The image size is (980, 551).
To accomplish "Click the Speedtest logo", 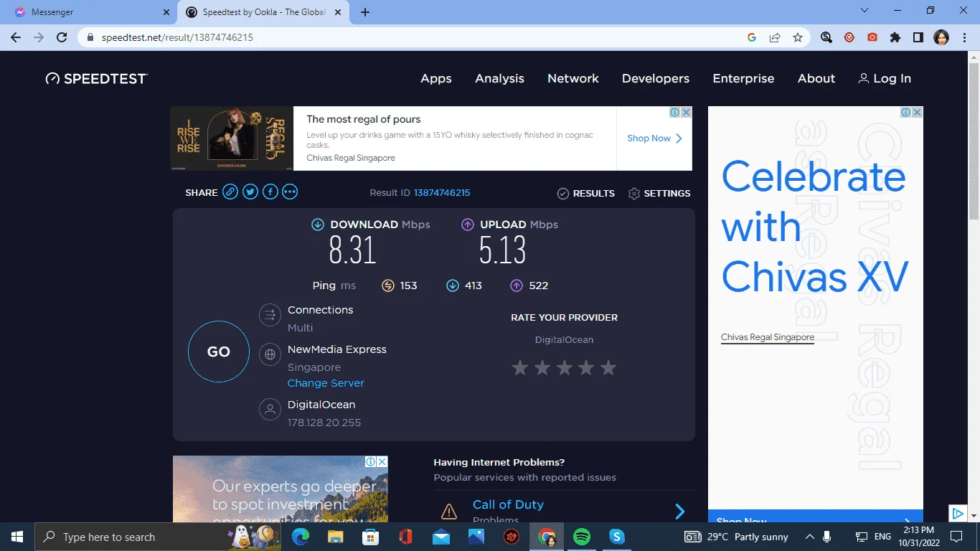I will (97, 78).
